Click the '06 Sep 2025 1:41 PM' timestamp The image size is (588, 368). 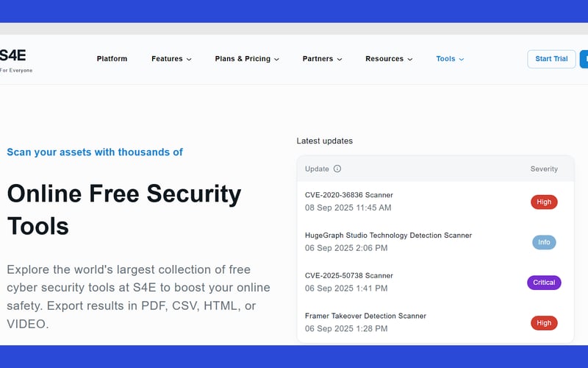point(346,289)
